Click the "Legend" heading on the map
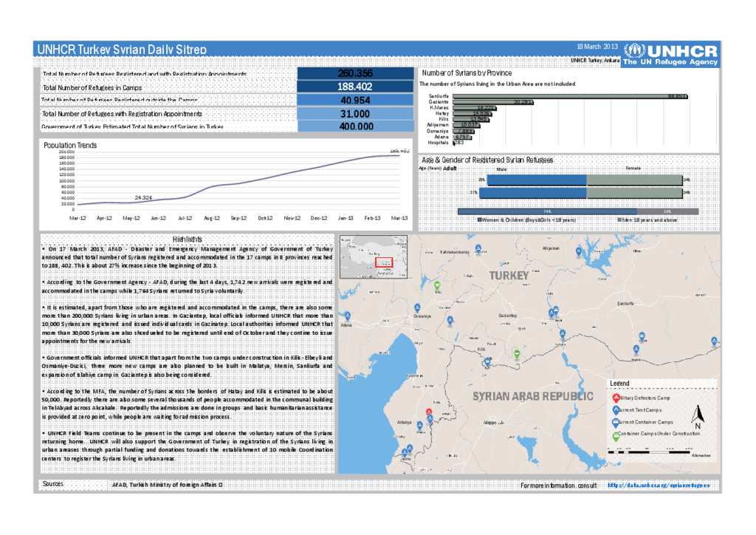756x535 pixels. click(x=619, y=383)
